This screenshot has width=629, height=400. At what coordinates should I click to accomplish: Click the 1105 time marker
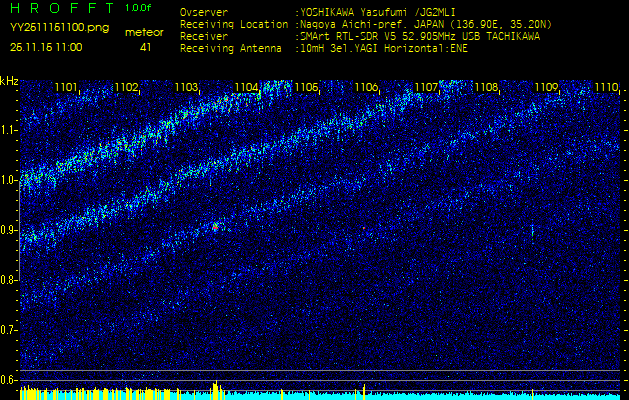click(306, 88)
